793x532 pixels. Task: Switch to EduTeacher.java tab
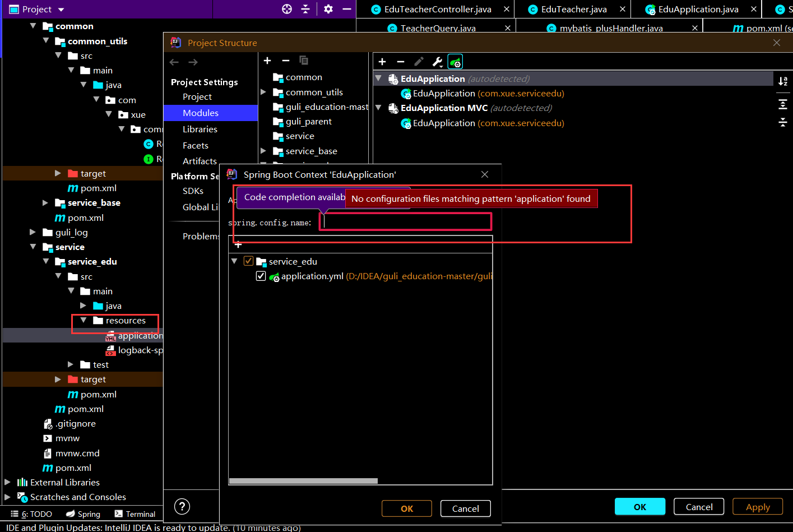pyautogui.click(x=574, y=9)
